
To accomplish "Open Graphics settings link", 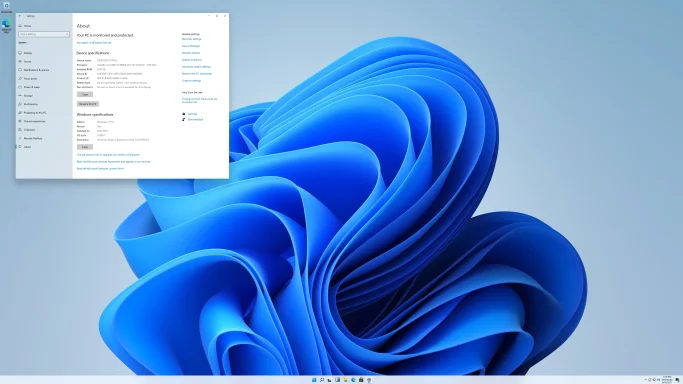I will (x=191, y=81).
